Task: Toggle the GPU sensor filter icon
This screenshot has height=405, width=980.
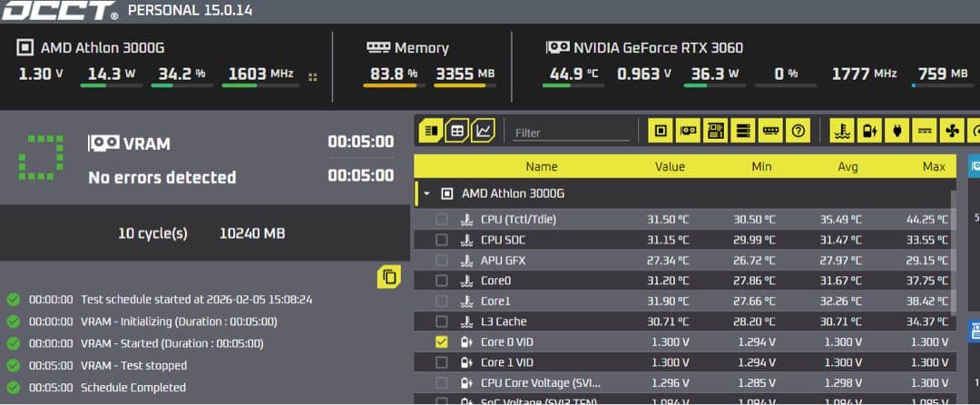Action: 688,131
